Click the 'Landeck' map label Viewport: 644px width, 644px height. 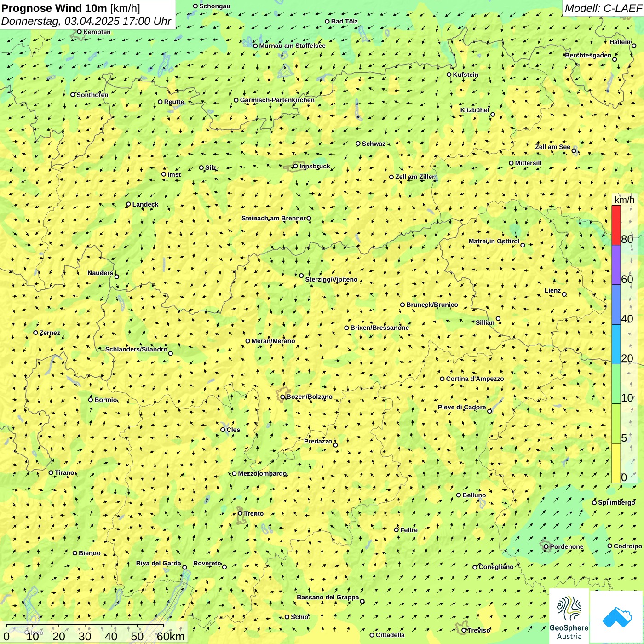145,204
